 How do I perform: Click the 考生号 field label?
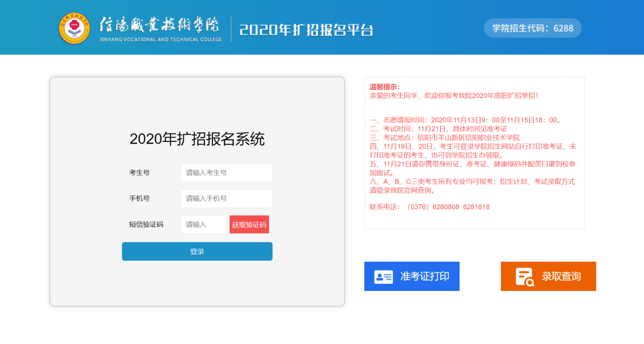(140, 173)
